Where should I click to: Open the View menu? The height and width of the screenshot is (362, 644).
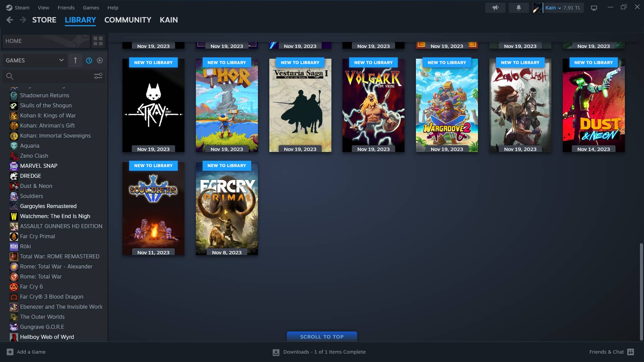coord(43,7)
